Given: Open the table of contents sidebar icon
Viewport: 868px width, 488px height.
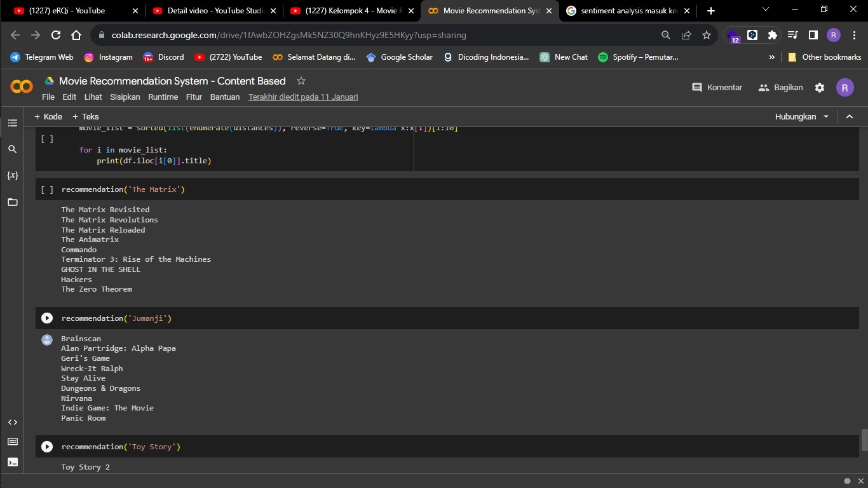Looking at the screenshot, I should (x=13, y=123).
